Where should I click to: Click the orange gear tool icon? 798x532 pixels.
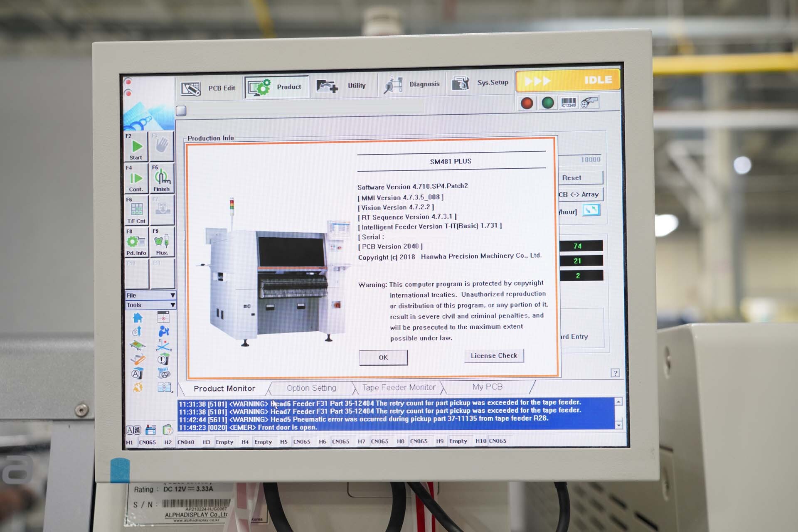click(x=138, y=387)
